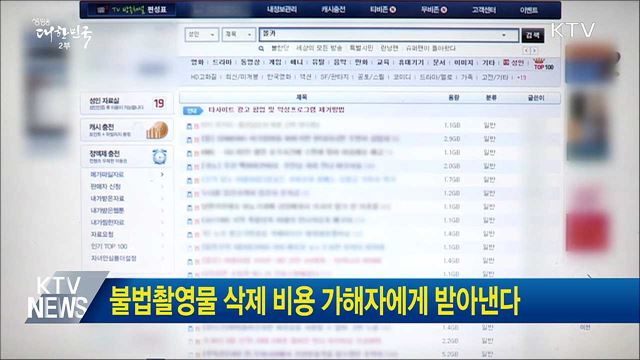Open the 성인 search category dropdown
Screen dimensions: 640x360
(x=202, y=35)
